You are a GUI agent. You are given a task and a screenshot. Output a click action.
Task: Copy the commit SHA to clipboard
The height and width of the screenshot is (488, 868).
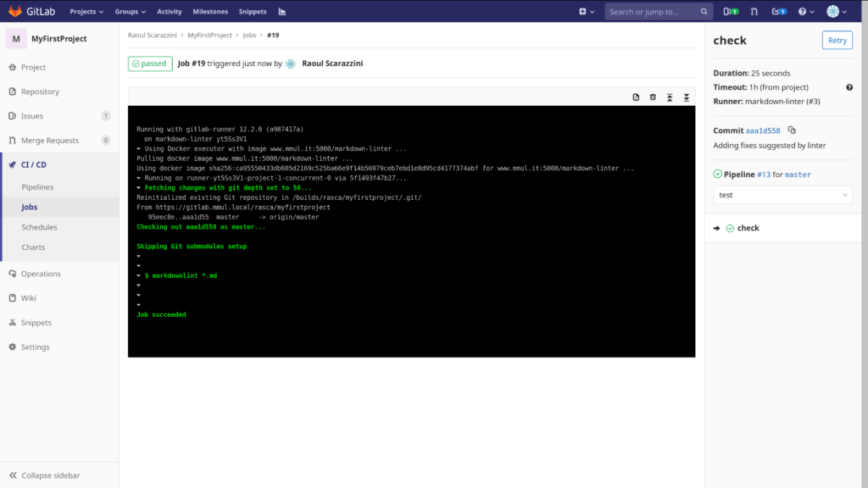[792, 130]
